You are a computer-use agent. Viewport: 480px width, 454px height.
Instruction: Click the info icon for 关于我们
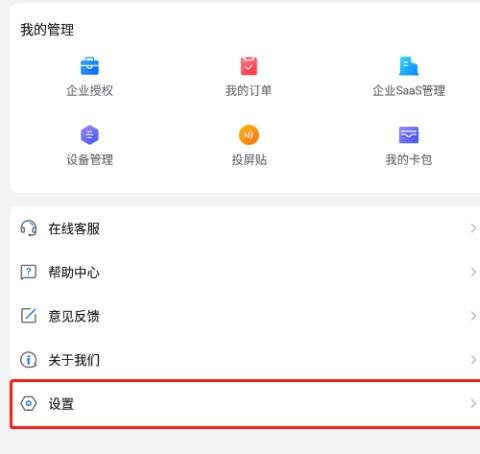29,360
